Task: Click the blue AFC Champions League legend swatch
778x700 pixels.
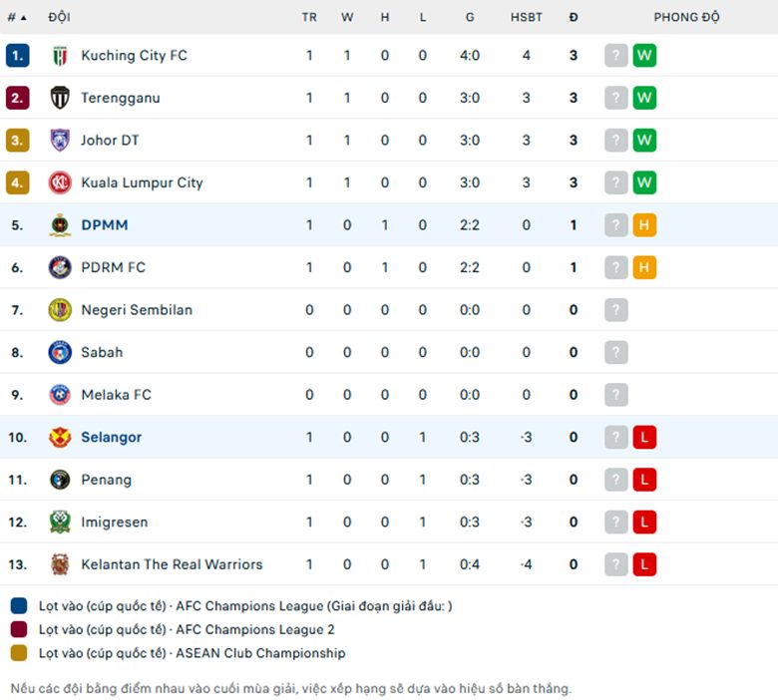Action: (19, 605)
